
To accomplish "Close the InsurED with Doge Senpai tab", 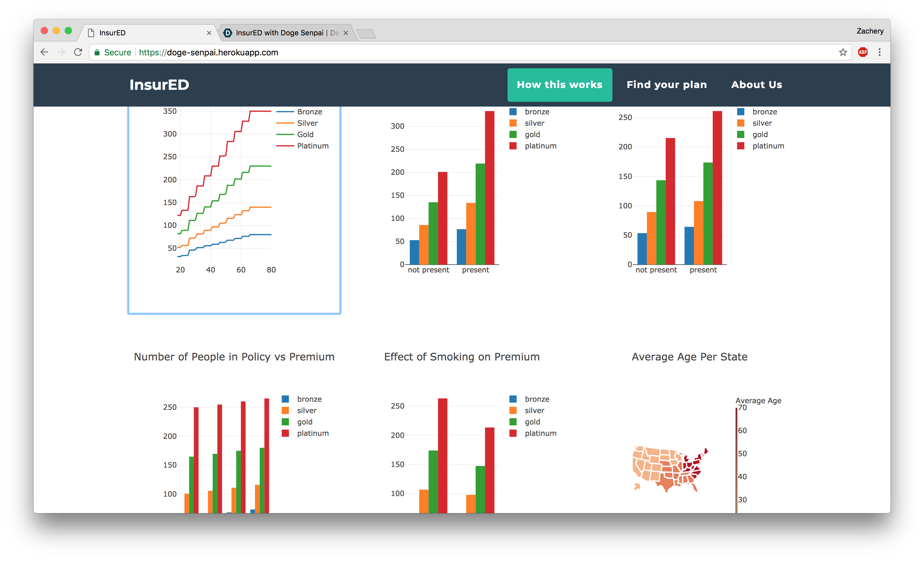I will pyautogui.click(x=346, y=33).
